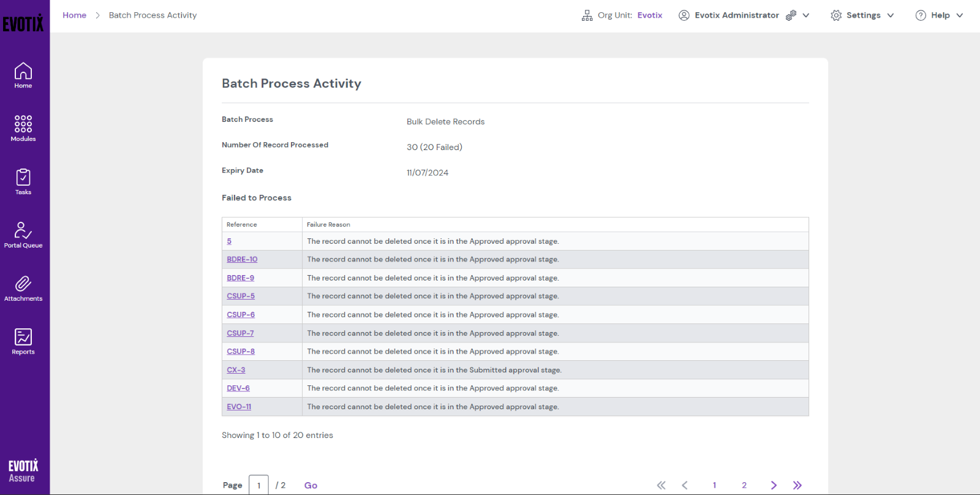This screenshot has width=980, height=495.
Task: Expand the Settings dropdown
Action: [862, 15]
